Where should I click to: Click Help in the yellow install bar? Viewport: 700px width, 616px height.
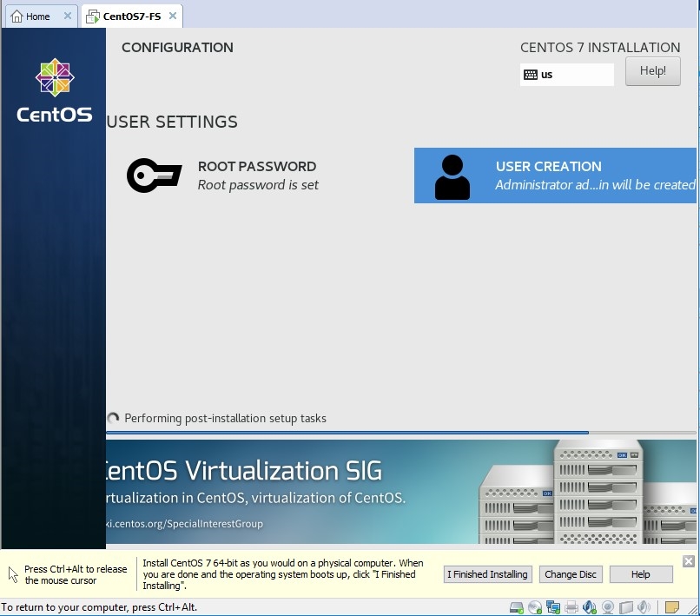641,574
